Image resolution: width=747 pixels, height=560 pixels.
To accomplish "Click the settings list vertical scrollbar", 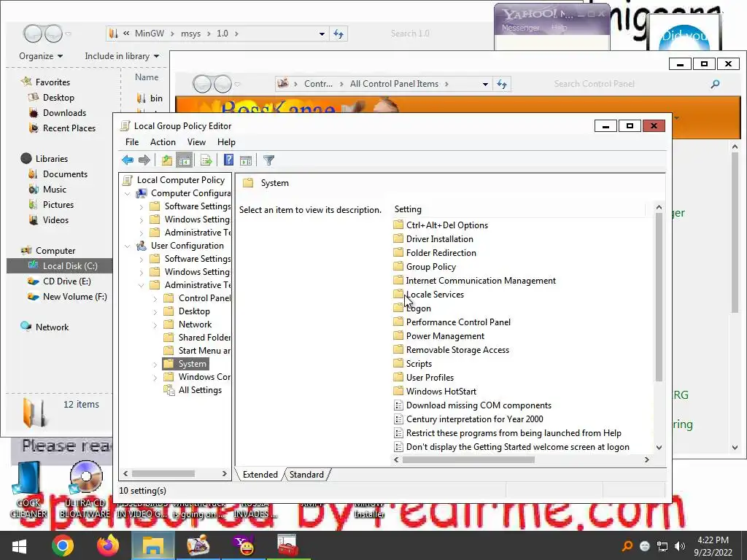I will pos(659,297).
